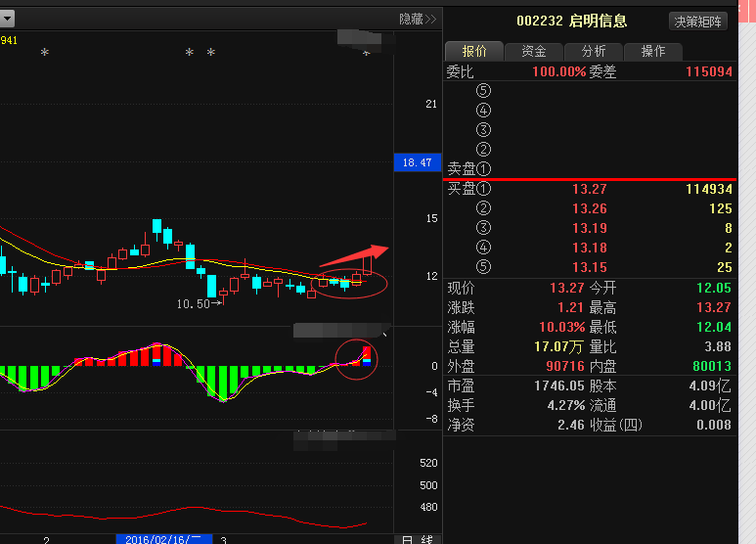Viewport: 756px width, 544px height.
Task: Click the 2016/02/16 date marker
Action: (162, 539)
